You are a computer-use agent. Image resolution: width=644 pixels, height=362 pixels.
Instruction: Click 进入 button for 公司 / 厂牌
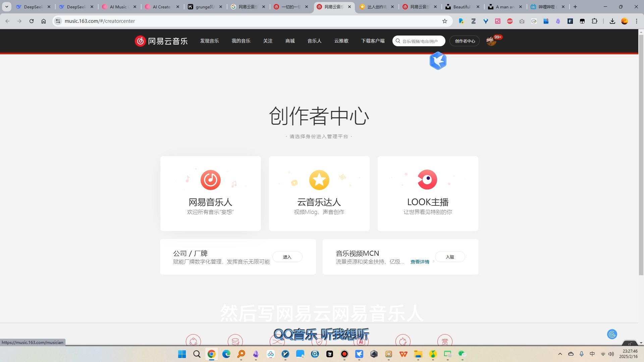(x=287, y=257)
